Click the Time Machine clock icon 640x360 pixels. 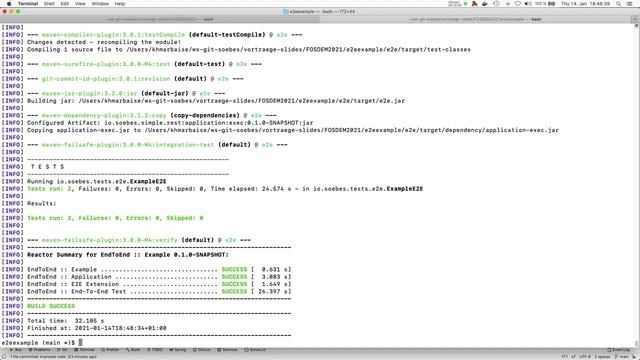pos(496,4)
